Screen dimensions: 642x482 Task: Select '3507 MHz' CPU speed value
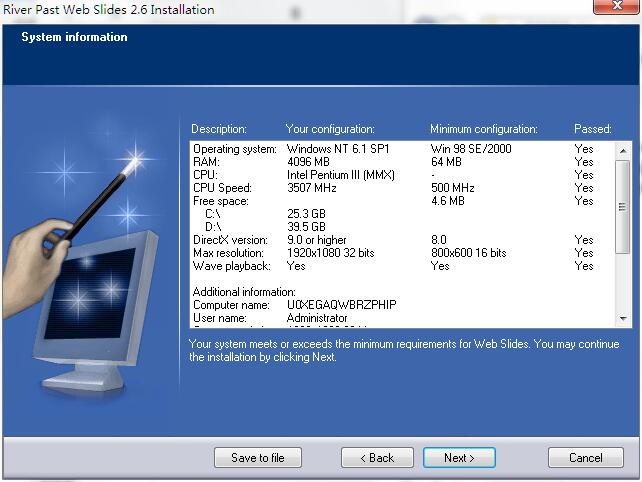click(312, 188)
